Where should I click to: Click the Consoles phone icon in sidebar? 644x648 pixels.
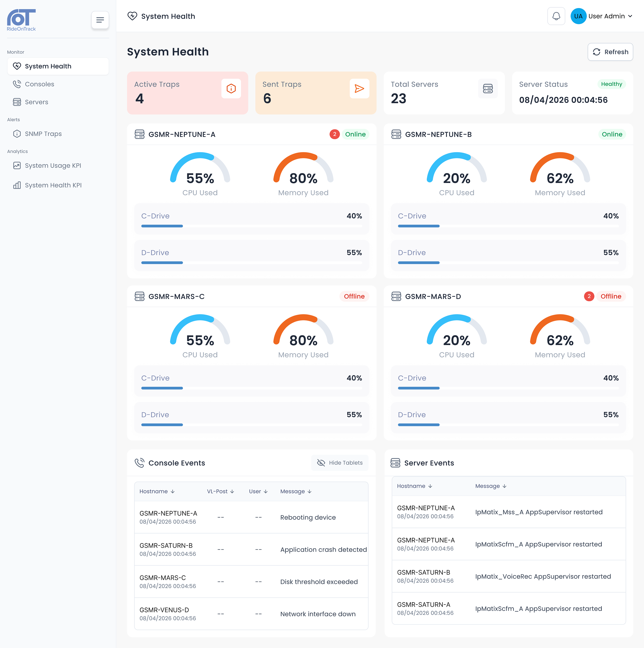point(17,84)
